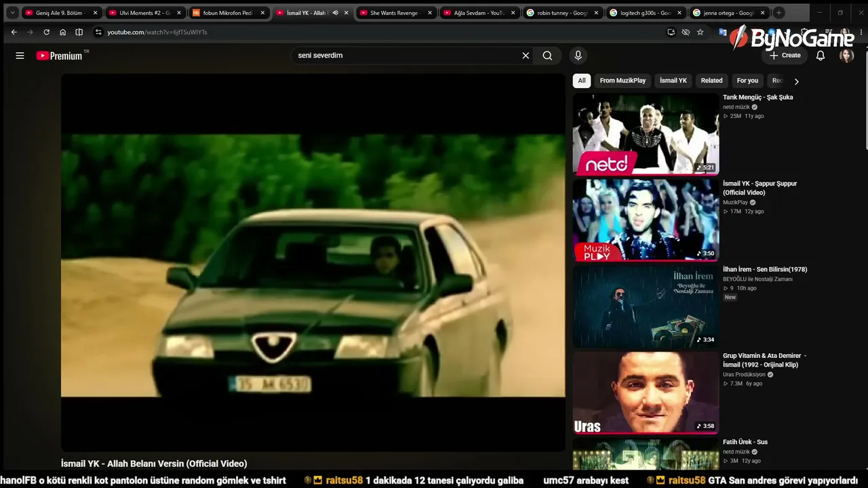Install app icon in address bar
The height and width of the screenshot is (488, 868).
[x=671, y=32]
